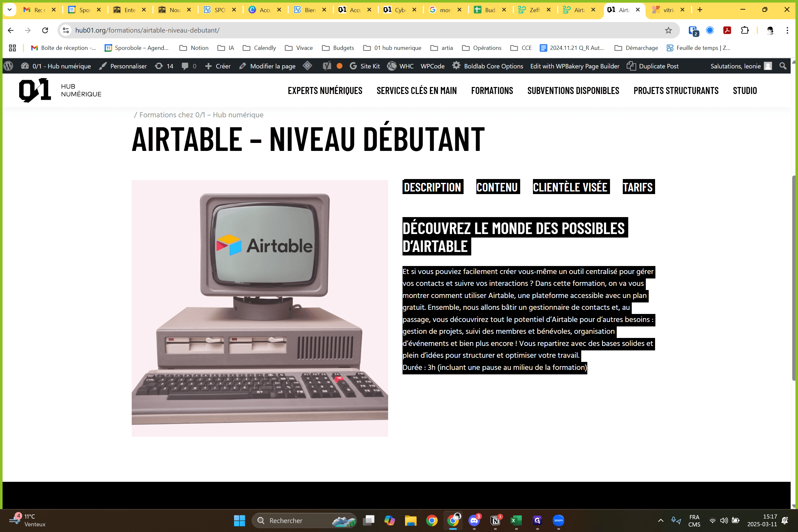Click the 0/1 Hub numérique site logo
The width and height of the screenshot is (798, 532).
point(60,90)
